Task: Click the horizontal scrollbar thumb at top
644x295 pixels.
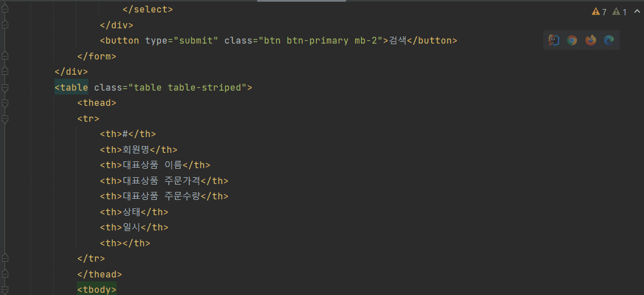Action: 301,1
